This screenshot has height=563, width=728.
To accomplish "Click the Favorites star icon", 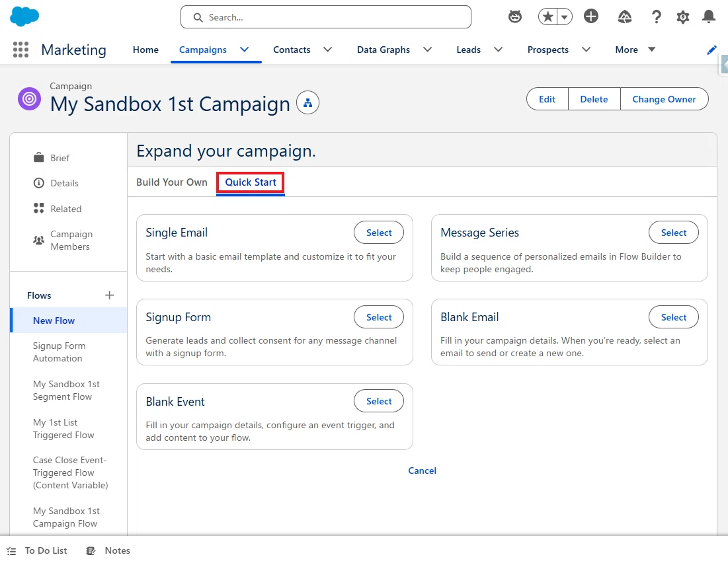I will point(548,17).
